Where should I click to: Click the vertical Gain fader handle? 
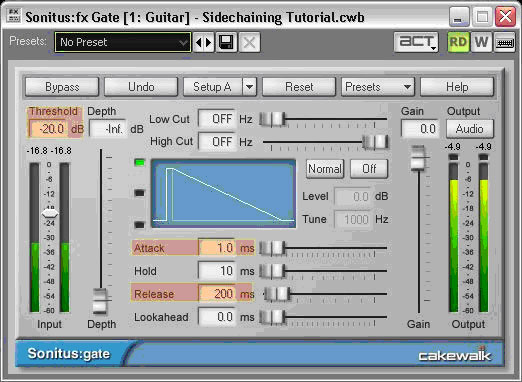tap(418, 158)
